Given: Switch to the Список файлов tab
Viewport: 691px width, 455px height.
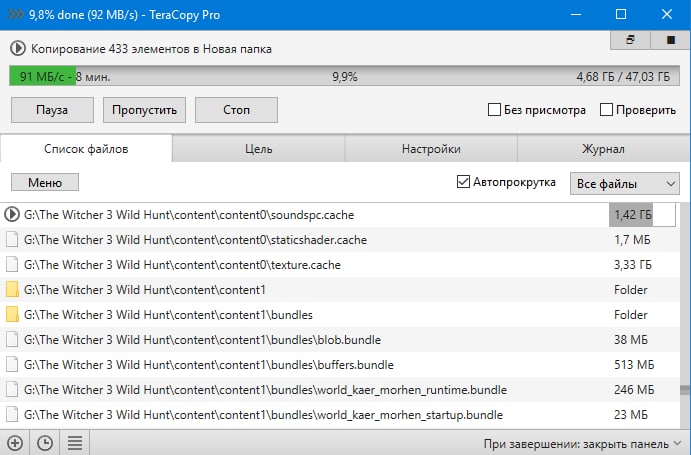Looking at the screenshot, I should point(86,149).
